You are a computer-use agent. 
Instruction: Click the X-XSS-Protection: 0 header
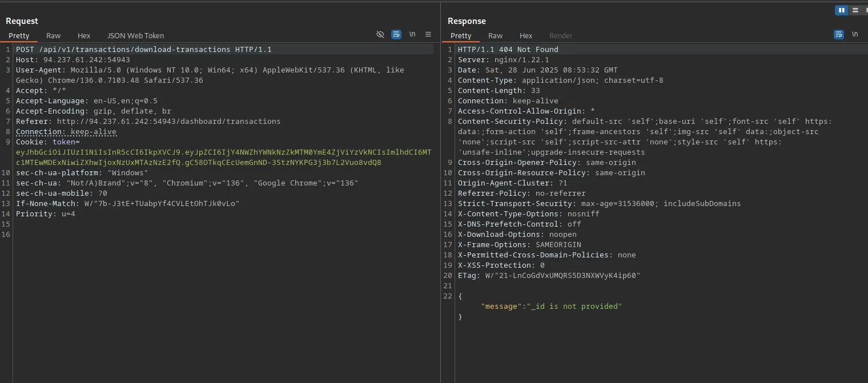(501, 265)
